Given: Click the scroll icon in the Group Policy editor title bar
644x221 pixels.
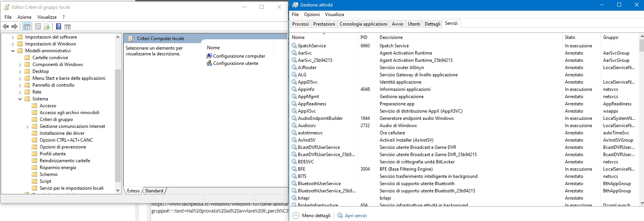Looking at the screenshot, I should (6, 7).
